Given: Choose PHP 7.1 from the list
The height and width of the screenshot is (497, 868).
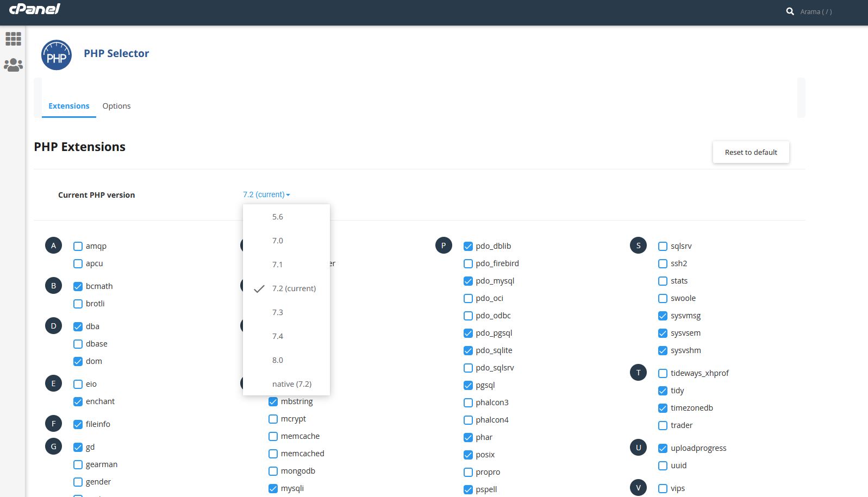Looking at the screenshot, I should click(x=286, y=265).
